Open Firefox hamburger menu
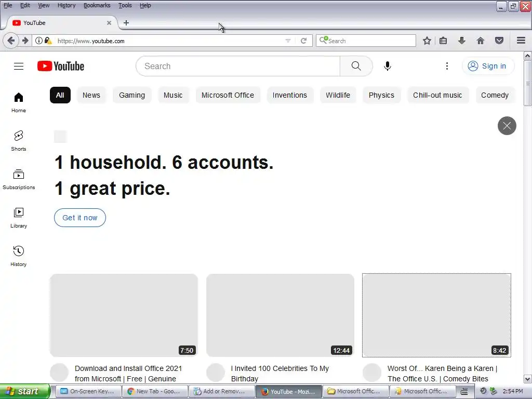 [x=521, y=41]
